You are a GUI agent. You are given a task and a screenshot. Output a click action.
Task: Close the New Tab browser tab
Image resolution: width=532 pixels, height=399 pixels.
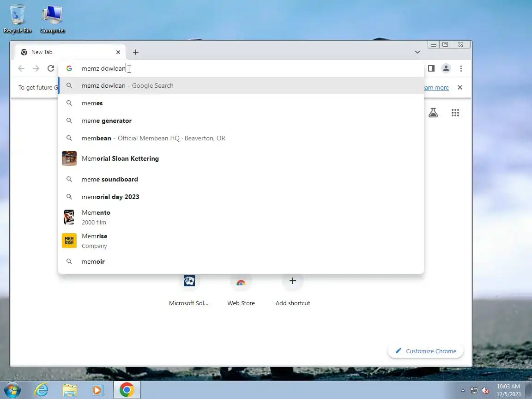coord(118,52)
